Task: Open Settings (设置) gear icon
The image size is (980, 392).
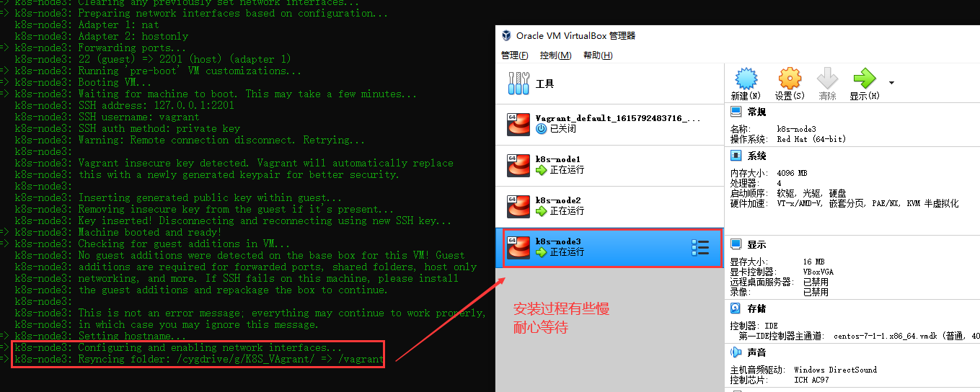Action: [790, 79]
